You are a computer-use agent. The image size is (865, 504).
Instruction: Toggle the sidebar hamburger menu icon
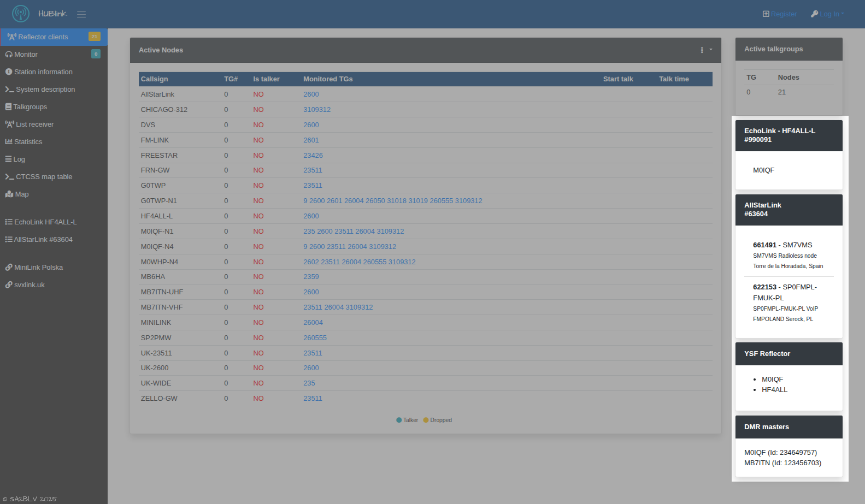(81, 14)
